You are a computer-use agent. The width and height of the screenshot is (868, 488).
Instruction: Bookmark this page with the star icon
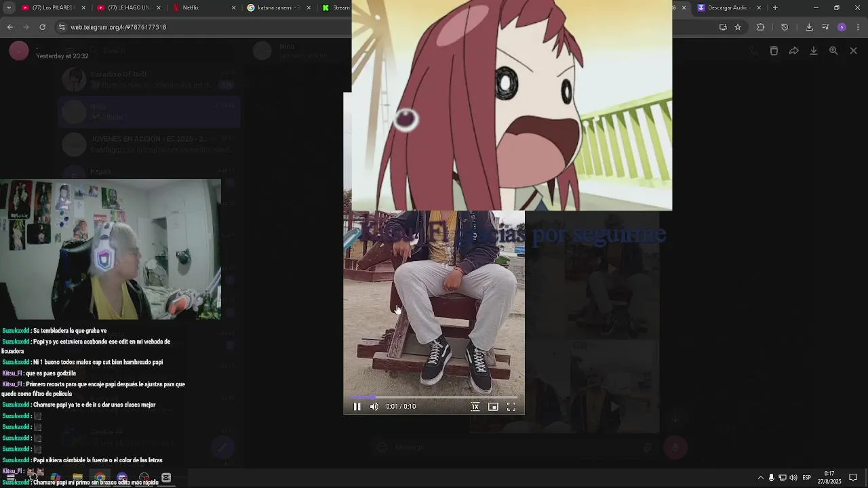[x=738, y=27]
